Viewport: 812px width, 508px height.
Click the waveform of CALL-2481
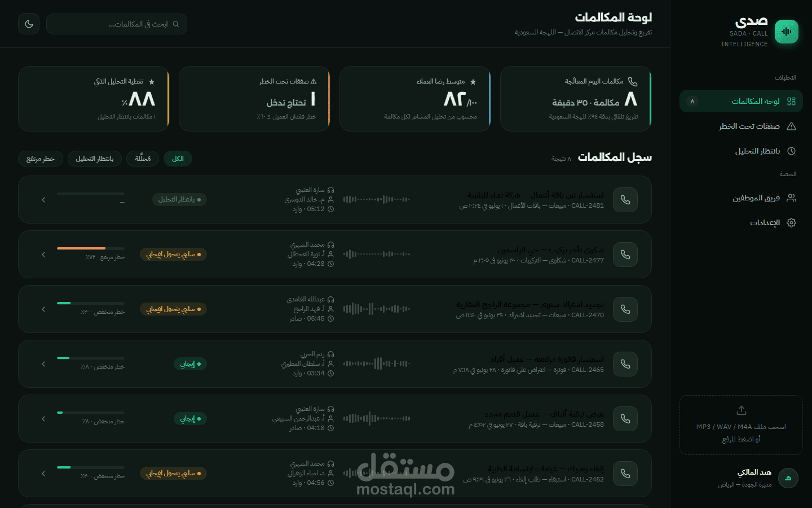click(x=377, y=199)
